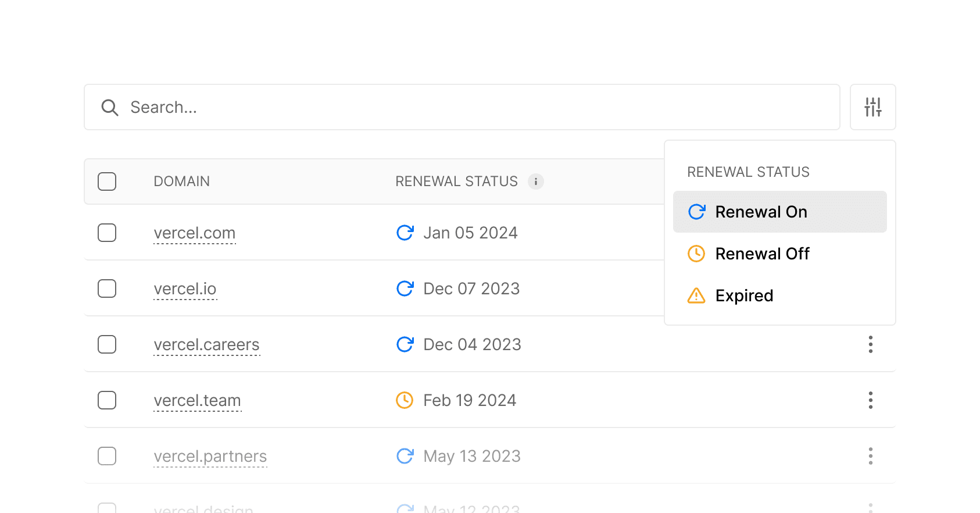Click renewal icon beside Dec 07 2023

[405, 288]
